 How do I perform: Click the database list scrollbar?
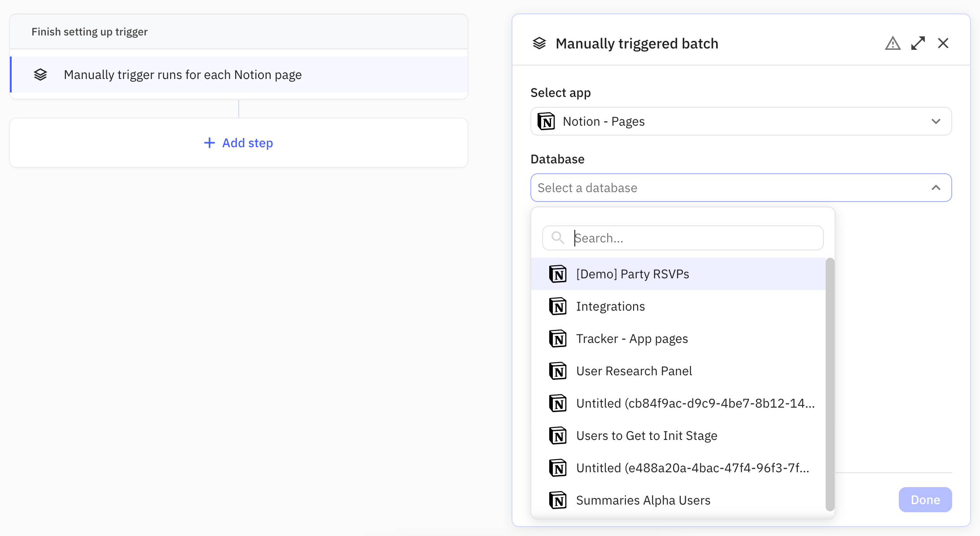tap(830, 384)
